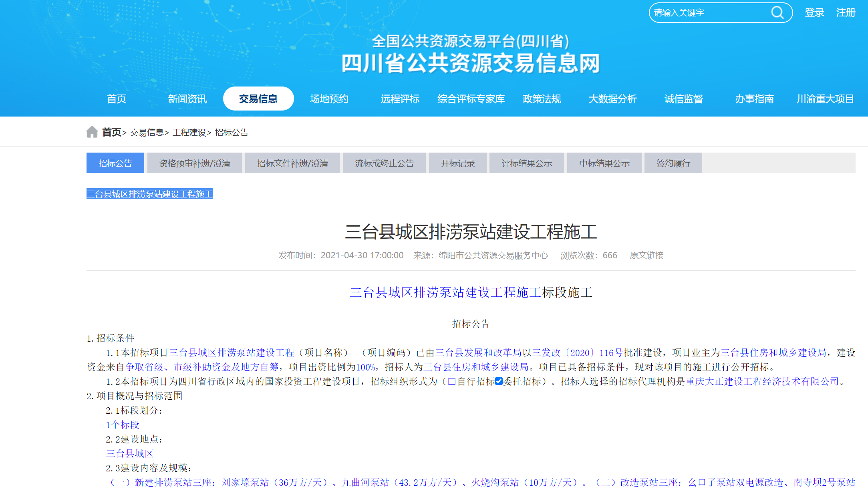Click section heading 1.招标条件

111,338
